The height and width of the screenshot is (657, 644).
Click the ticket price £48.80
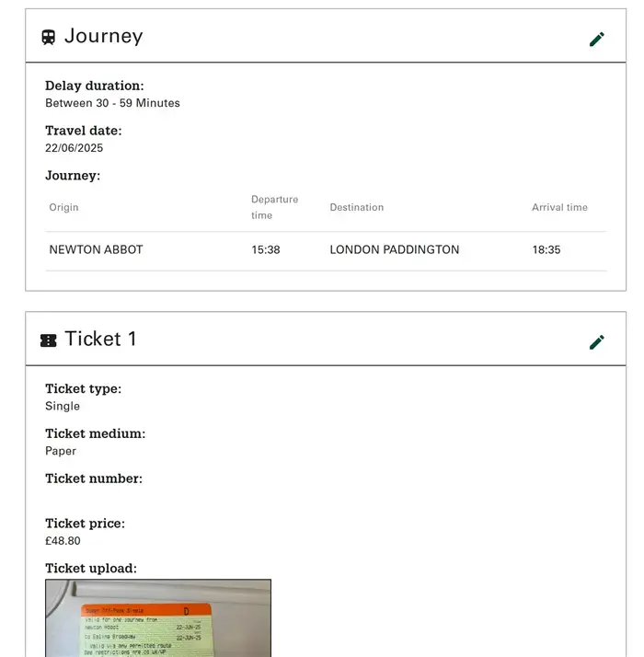(x=63, y=541)
